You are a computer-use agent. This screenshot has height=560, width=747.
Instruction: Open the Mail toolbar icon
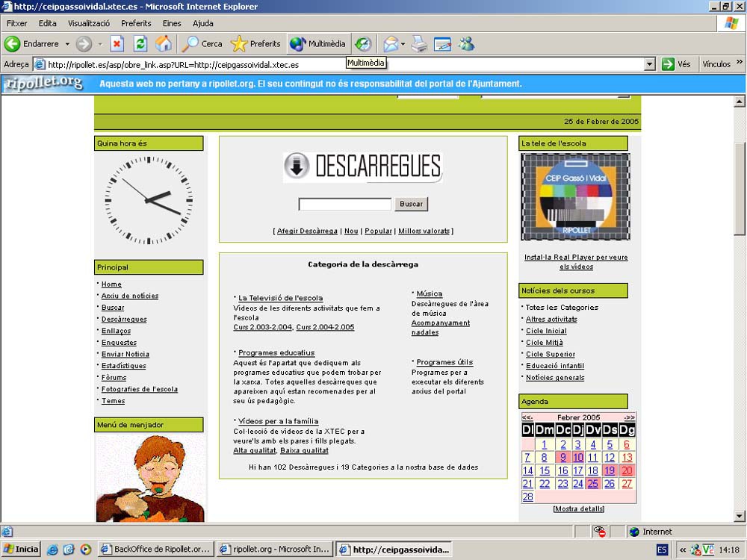391,44
